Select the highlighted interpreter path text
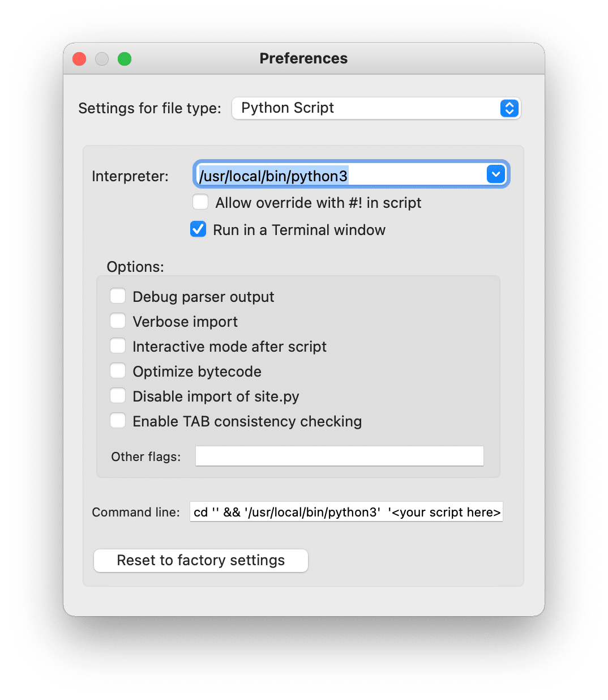The image size is (608, 700). click(x=272, y=176)
